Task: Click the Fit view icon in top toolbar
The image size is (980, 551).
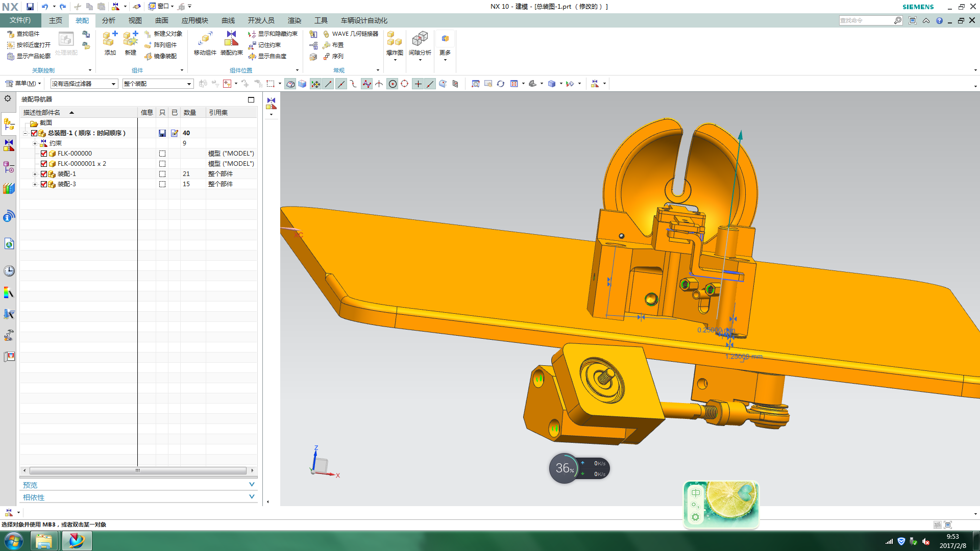Action: pos(476,84)
